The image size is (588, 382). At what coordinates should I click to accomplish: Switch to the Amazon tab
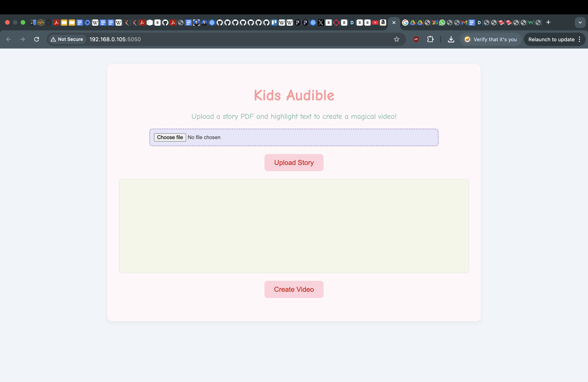pyautogui.click(x=383, y=23)
